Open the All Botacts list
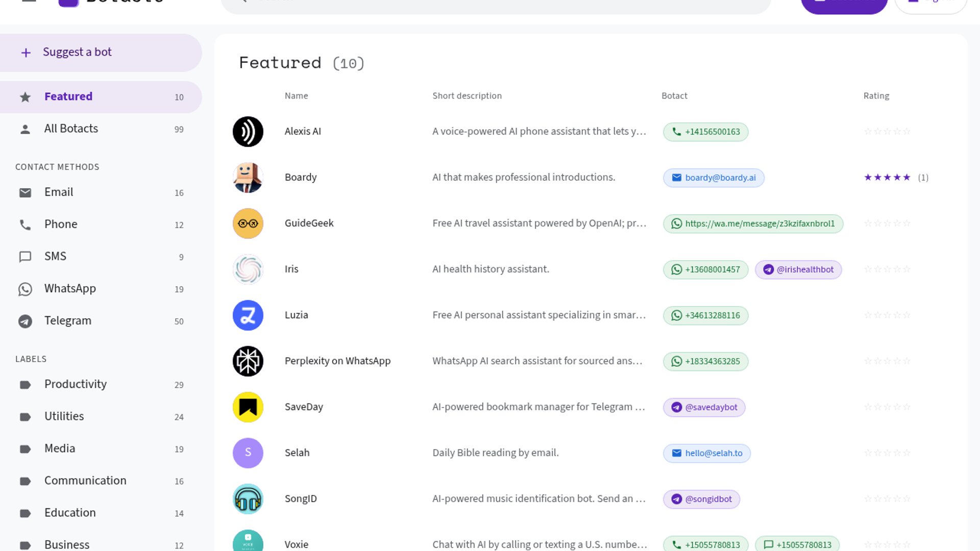The image size is (980, 551). [x=101, y=129]
